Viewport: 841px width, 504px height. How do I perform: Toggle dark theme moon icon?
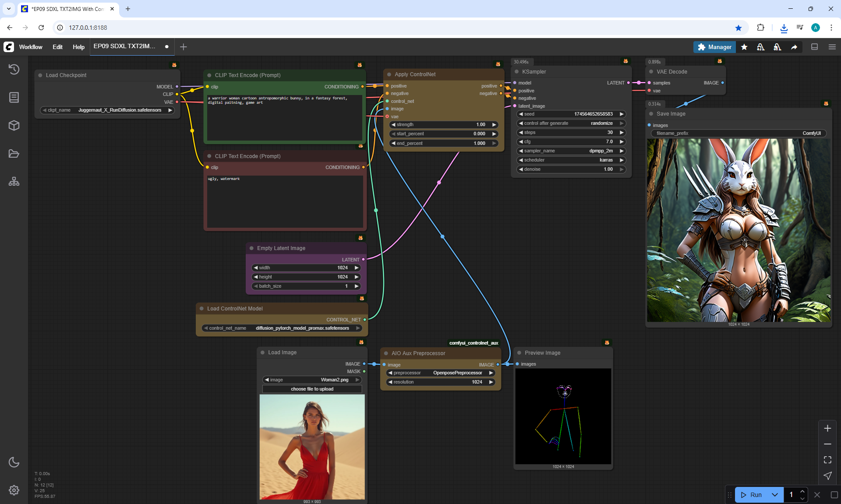click(14, 462)
